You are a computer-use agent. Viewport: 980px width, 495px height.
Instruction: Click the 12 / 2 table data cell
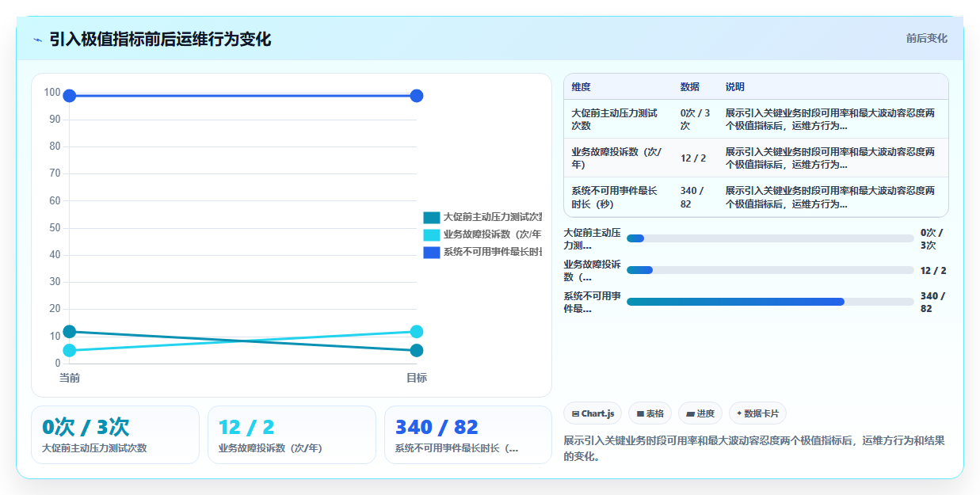695,158
